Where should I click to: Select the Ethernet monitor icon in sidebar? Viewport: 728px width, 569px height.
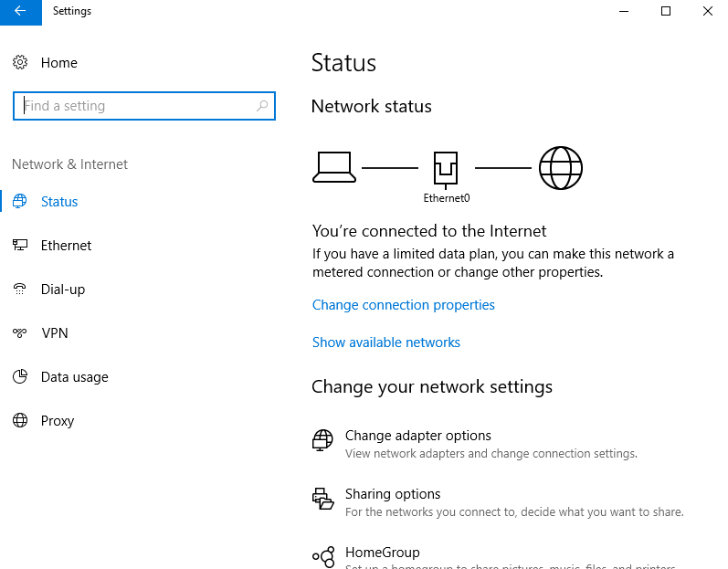pyautogui.click(x=20, y=246)
